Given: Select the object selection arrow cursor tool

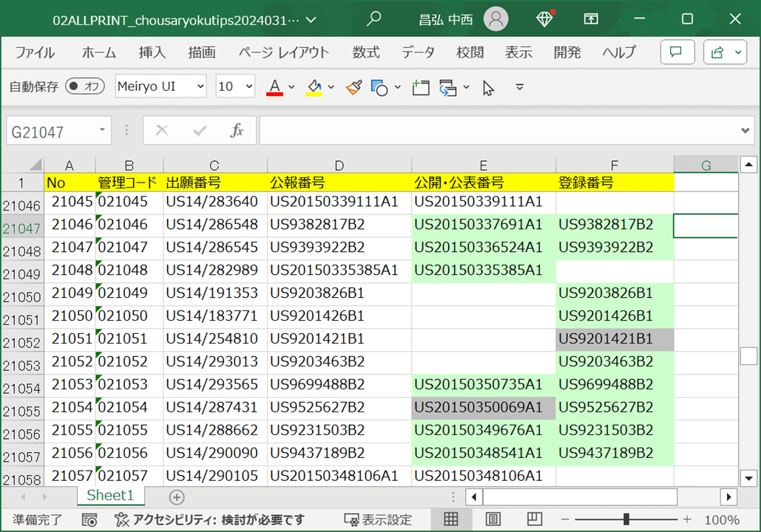Looking at the screenshot, I should pos(488,88).
